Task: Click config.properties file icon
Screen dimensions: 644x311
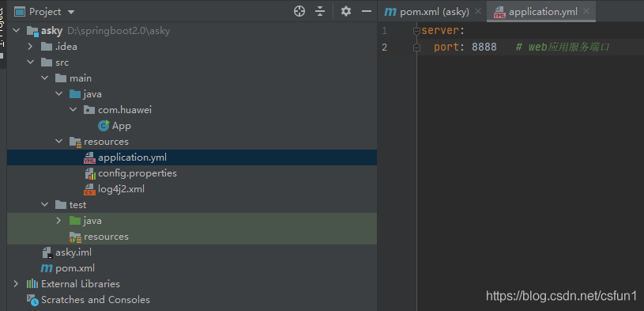Action: tap(90, 173)
